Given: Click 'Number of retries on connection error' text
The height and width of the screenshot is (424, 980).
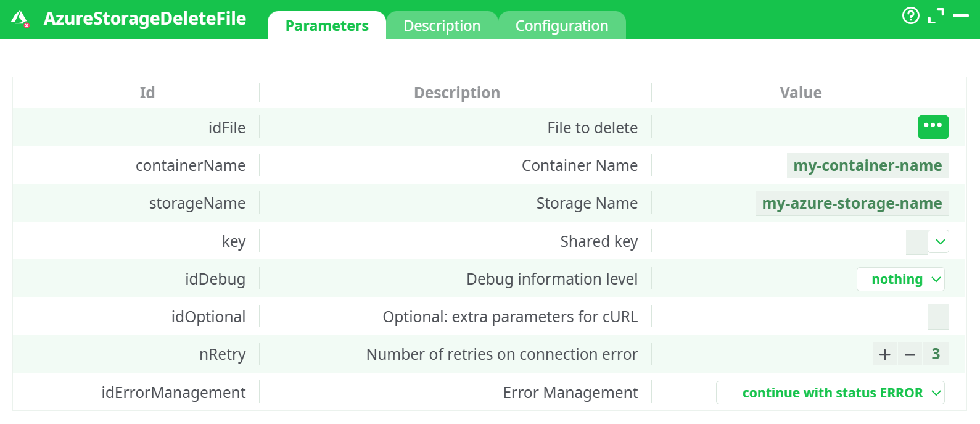Looking at the screenshot, I should click(502, 354).
